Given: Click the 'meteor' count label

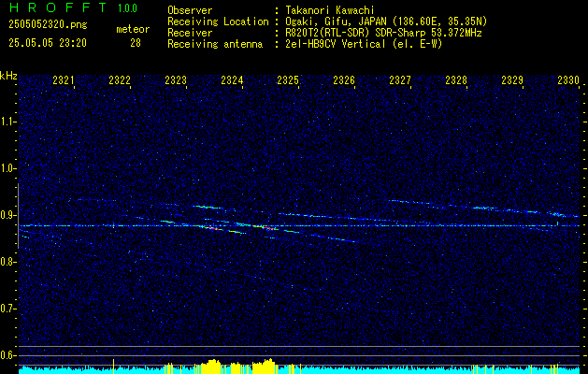Looking at the screenshot, I should pos(133,29).
